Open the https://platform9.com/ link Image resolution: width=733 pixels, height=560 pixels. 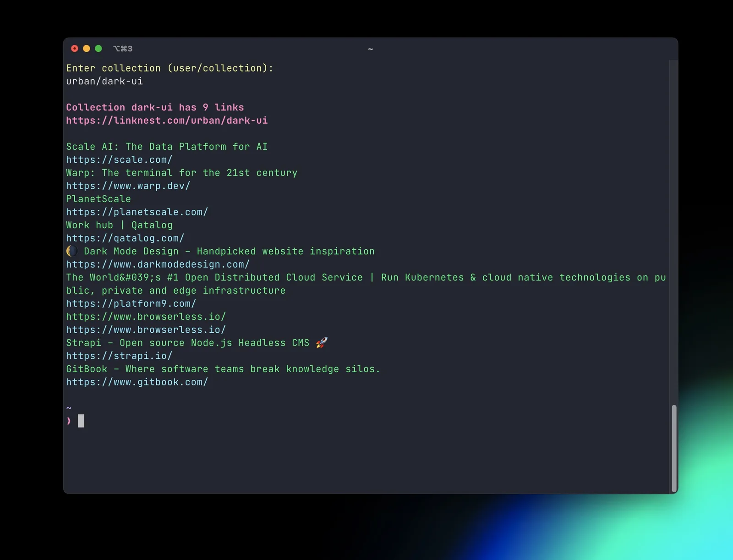(x=131, y=304)
